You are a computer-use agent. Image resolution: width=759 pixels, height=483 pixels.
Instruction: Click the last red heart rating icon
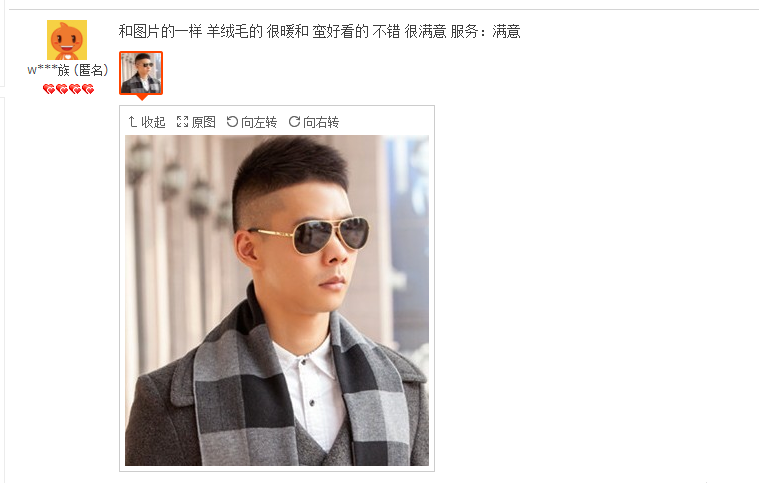click(x=88, y=89)
